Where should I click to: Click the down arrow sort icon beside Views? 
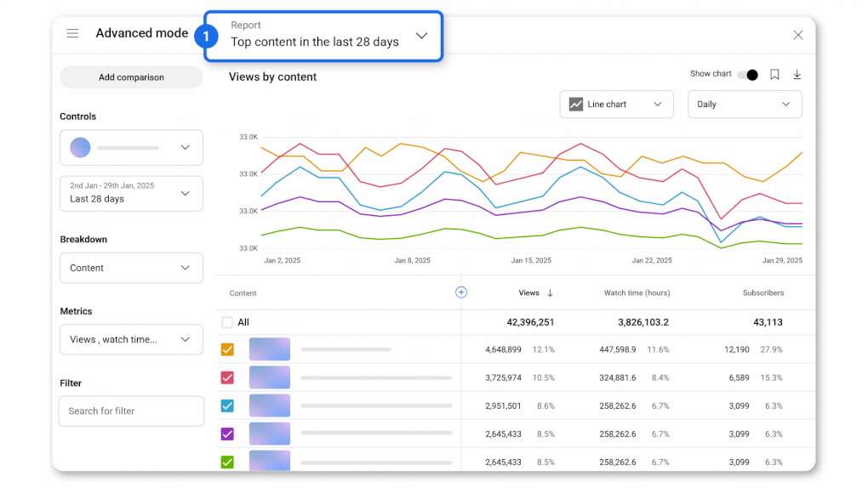[x=550, y=293]
